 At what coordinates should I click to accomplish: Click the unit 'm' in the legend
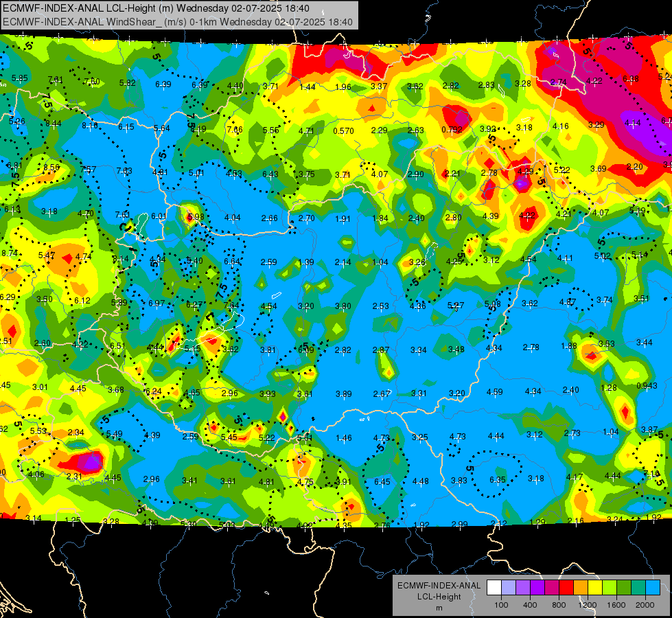coord(439,608)
